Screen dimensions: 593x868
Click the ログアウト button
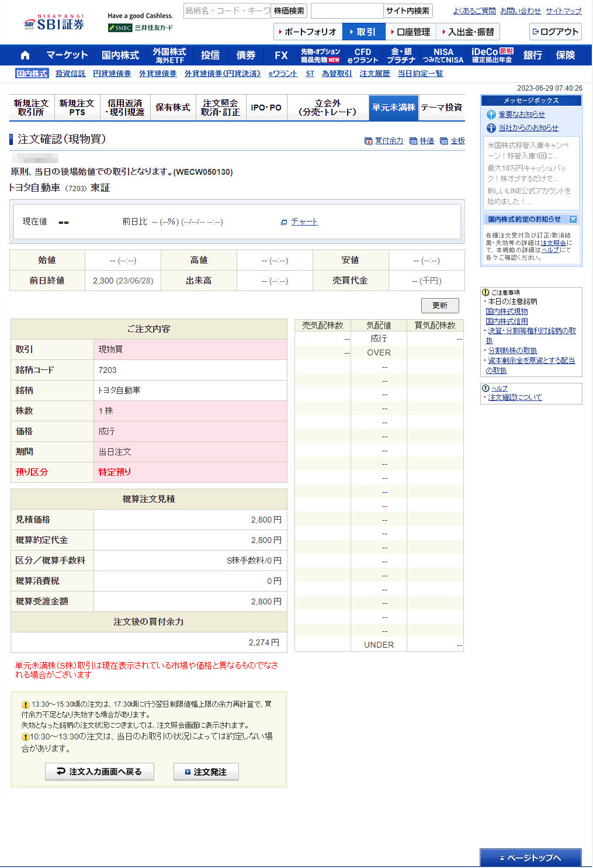555,32
